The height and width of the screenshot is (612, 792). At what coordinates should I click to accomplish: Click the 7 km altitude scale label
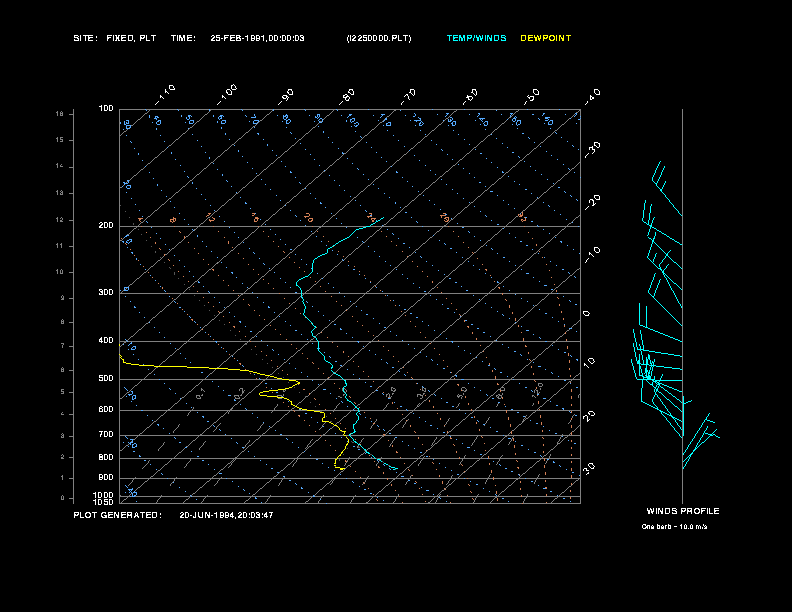pos(63,346)
